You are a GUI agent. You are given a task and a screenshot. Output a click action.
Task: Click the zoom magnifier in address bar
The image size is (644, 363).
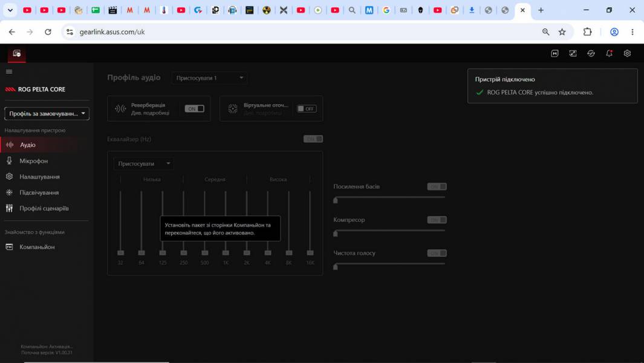[x=545, y=31]
